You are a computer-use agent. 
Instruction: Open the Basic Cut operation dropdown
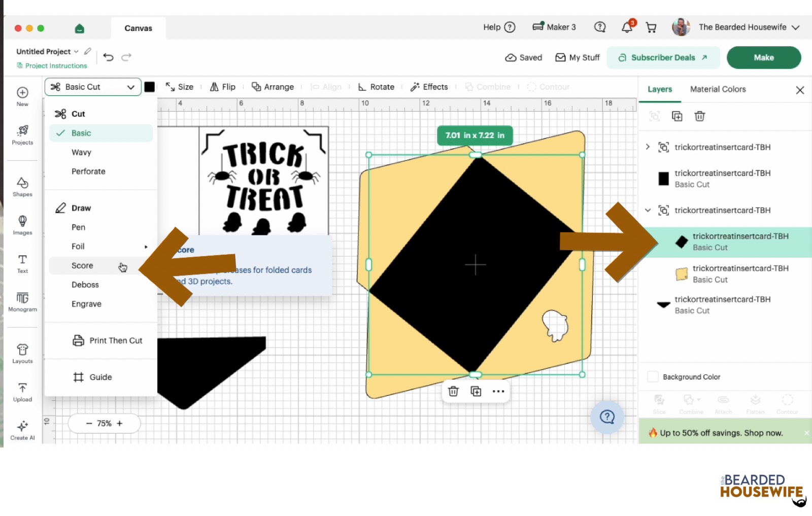[93, 87]
